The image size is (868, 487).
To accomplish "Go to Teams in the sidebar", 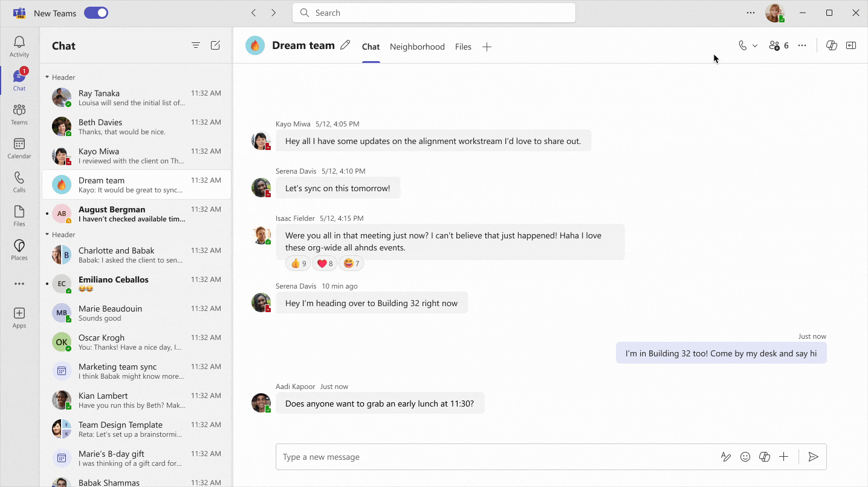I will pyautogui.click(x=19, y=114).
